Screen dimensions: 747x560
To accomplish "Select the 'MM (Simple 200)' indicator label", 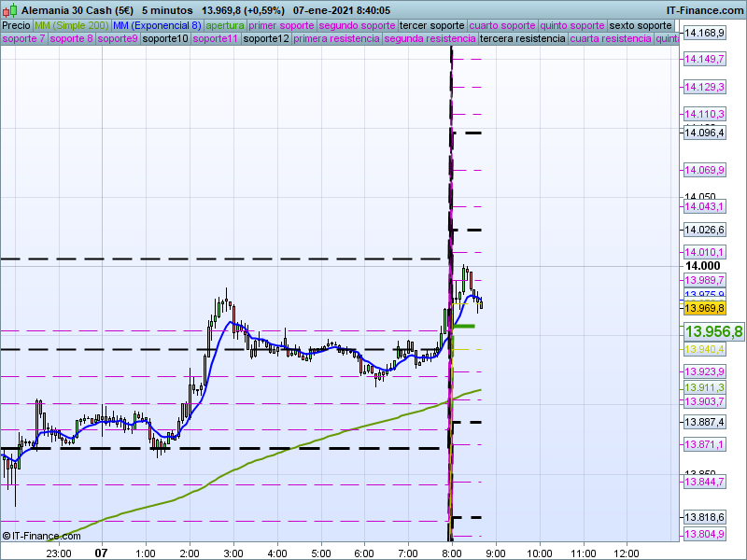I will coord(70,25).
